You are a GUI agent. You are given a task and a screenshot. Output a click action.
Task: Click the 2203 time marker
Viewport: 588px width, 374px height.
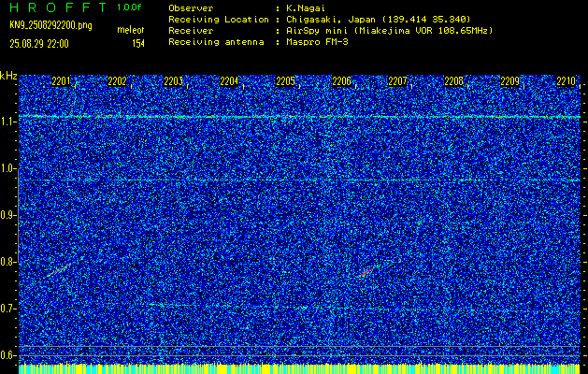click(x=173, y=81)
